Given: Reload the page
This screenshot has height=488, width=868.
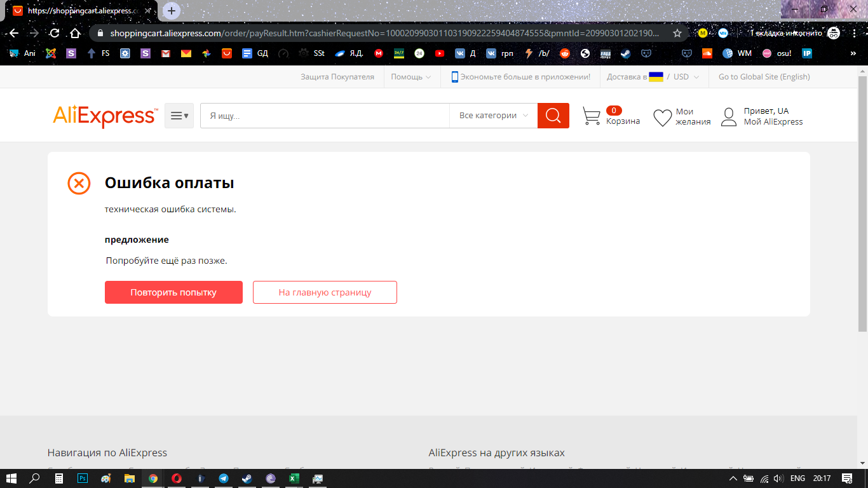Looking at the screenshot, I should click(x=55, y=33).
